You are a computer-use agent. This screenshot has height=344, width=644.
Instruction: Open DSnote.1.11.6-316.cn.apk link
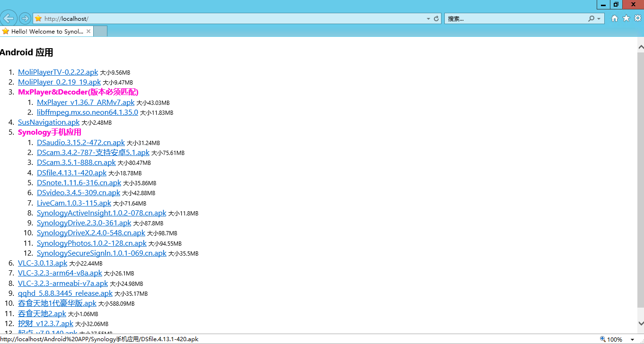coord(79,183)
